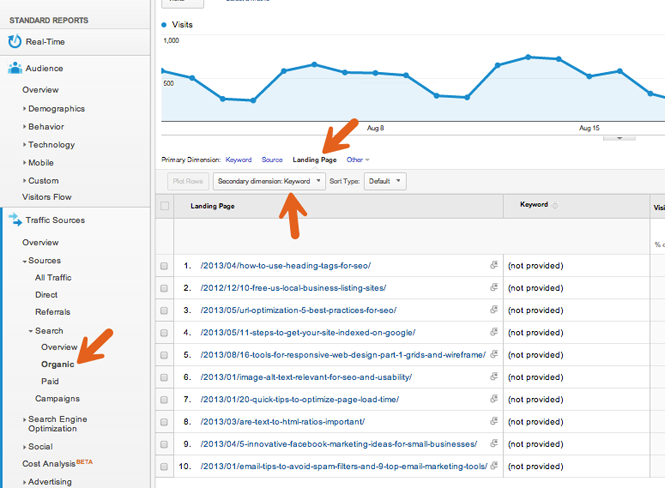Open the image-alt-text page link icon
The width and height of the screenshot is (665, 488).
(x=494, y=376)
